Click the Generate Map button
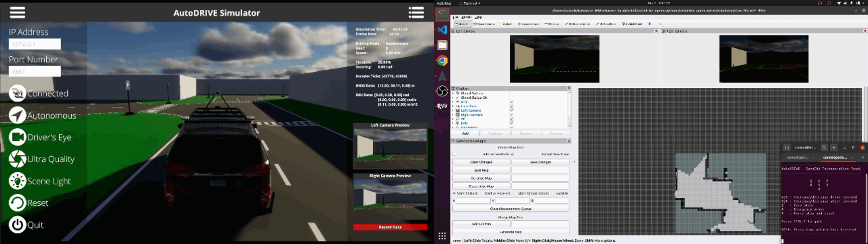Image resolution: width=868 pixels, height=244 pixels. [x=511, y=232]
